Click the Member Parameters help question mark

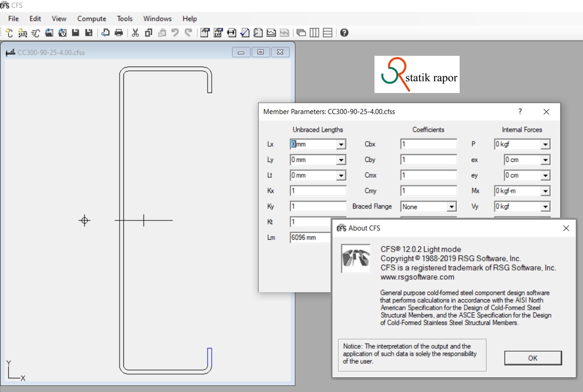coord(520,112)
